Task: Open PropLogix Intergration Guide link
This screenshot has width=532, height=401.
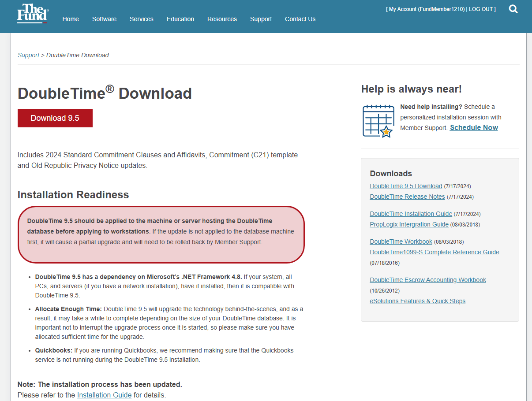Action: 409,224
